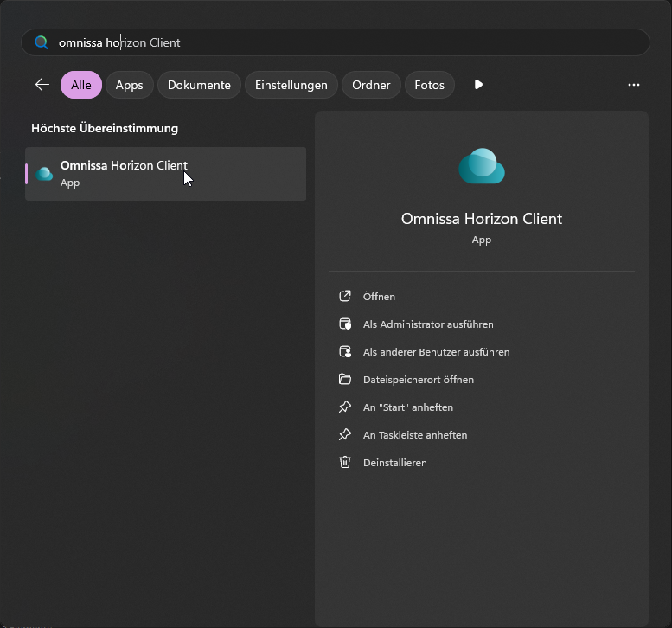Click the back arrow icon
The image size is (672, 628).
coord(42,85)
